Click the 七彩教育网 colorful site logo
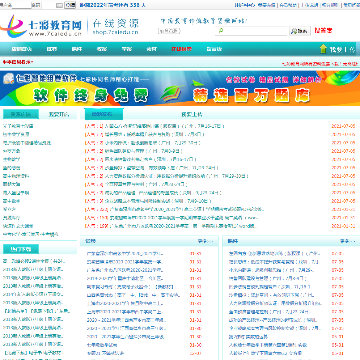 [41, 27]
